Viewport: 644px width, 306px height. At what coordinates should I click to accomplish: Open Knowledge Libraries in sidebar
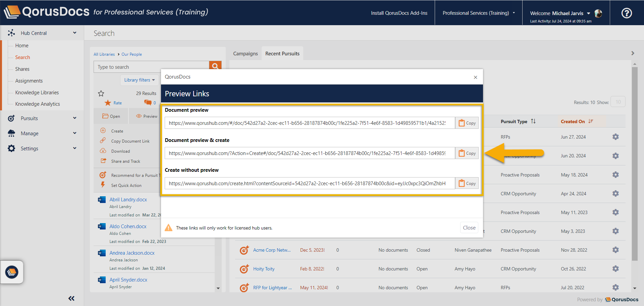[x=37, y=92]
